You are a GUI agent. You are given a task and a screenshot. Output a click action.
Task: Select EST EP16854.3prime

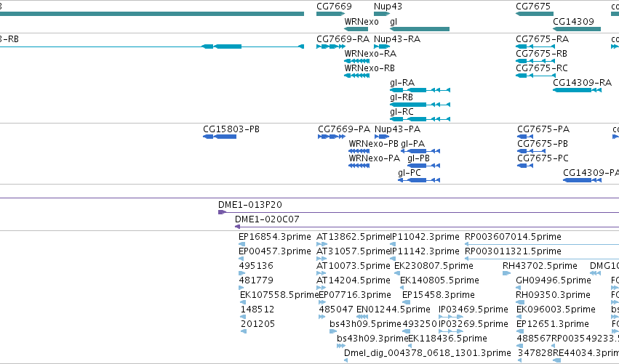(275, 237)
